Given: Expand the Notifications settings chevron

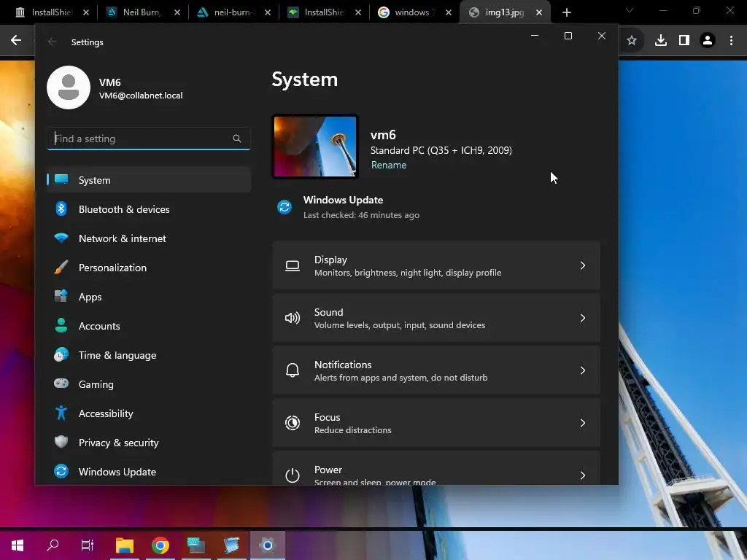Looking at the screenshot, I should [583, 370].
